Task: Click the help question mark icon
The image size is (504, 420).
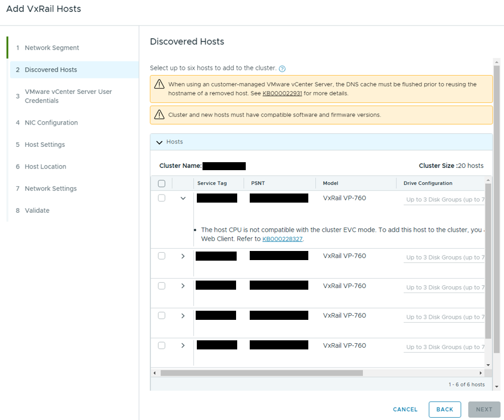Action: (x=282, y=68)
